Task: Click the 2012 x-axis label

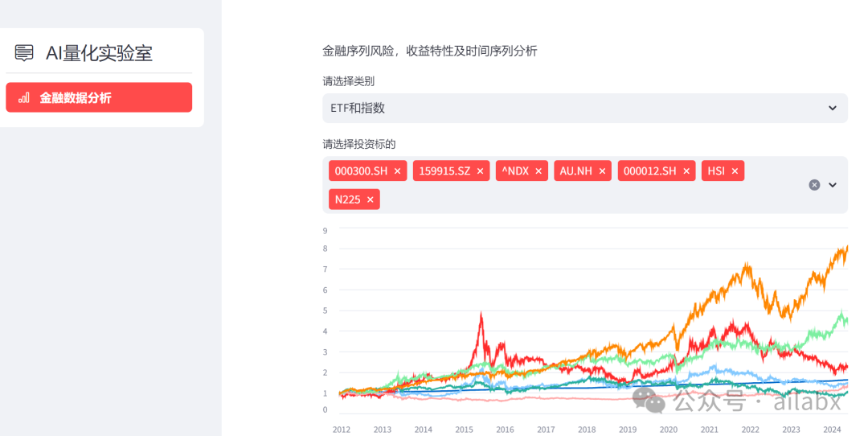Action: (341, 430)
